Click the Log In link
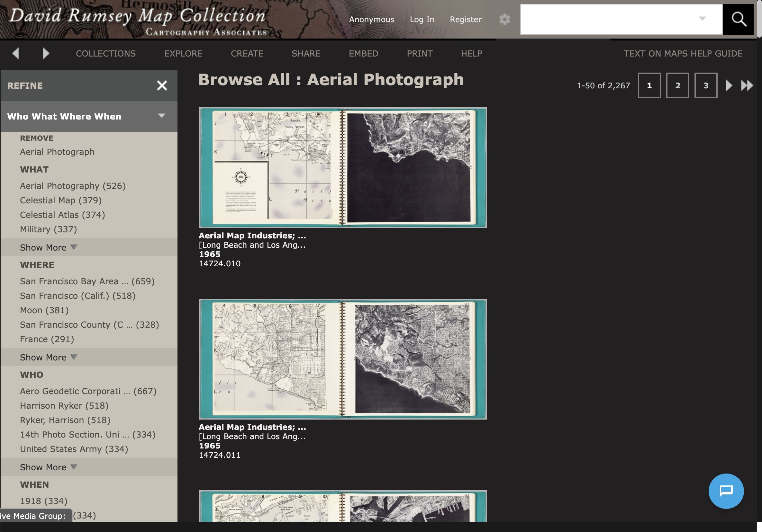The height and width of the screenshot is (532, 762). (x=422, y=19)
